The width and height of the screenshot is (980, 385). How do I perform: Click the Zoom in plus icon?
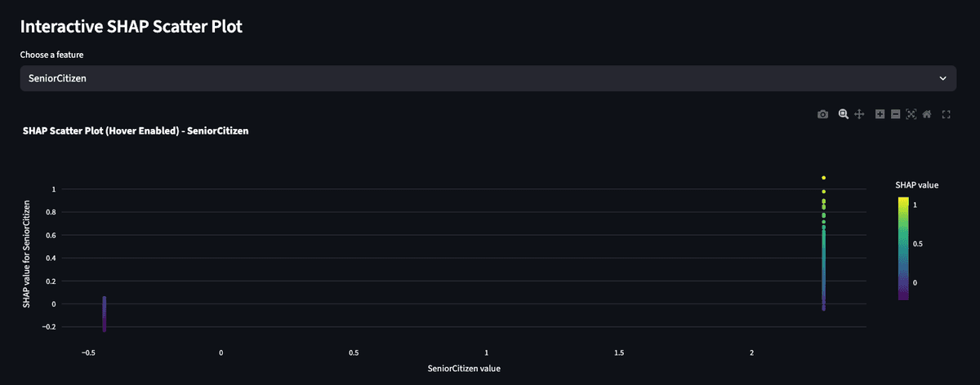click(880, 114)
